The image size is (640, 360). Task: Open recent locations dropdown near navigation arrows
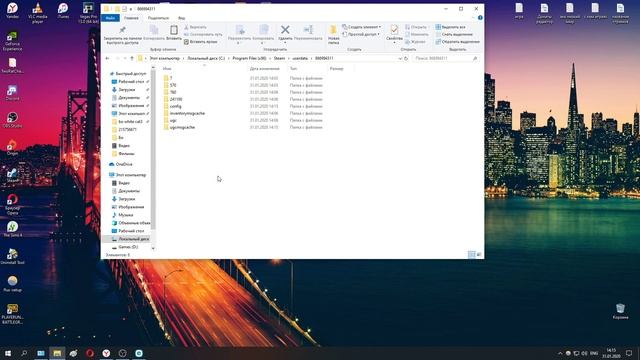[125, 58]
